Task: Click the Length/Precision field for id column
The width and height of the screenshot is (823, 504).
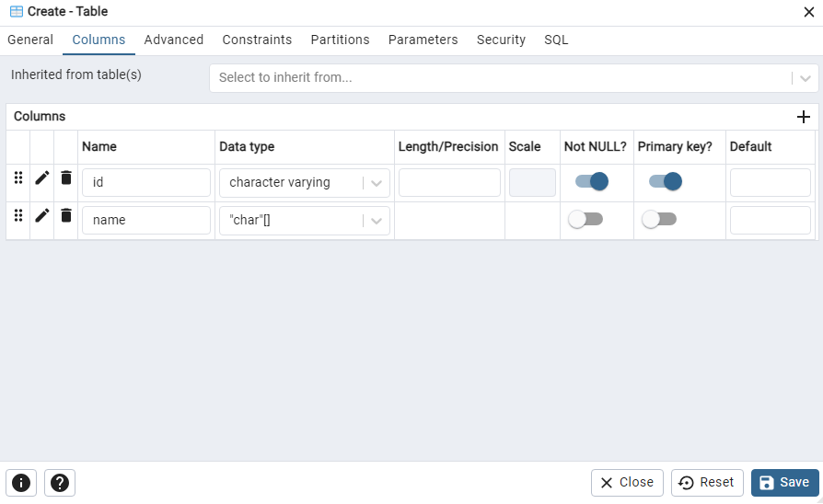Action: tap(449, 183)
